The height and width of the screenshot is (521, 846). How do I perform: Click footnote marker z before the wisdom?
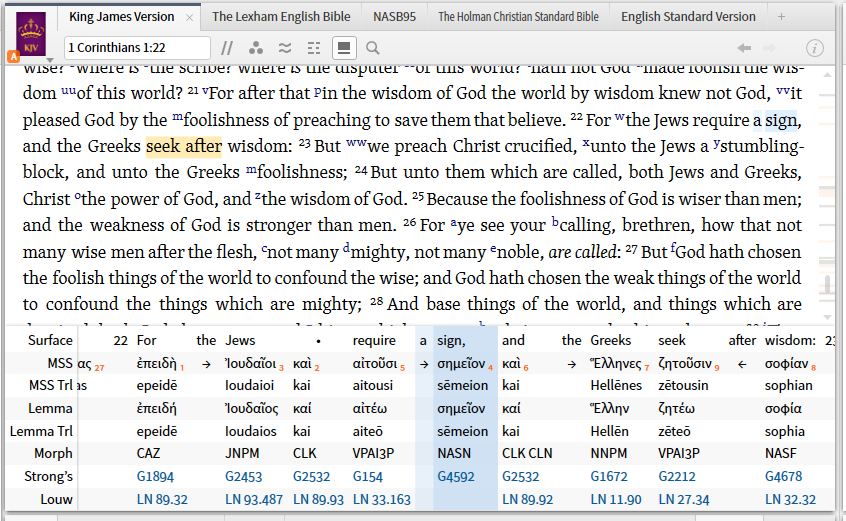click(x=258, y=195)
